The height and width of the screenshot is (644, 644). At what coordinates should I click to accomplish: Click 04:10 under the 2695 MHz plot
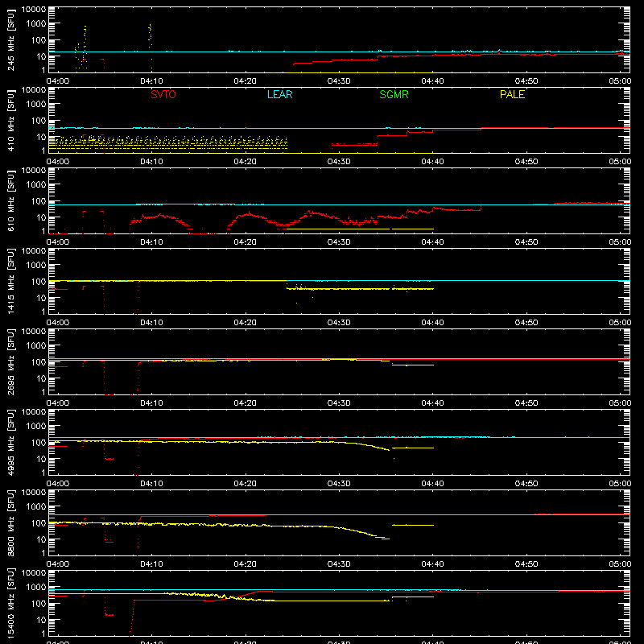(151, 403)
